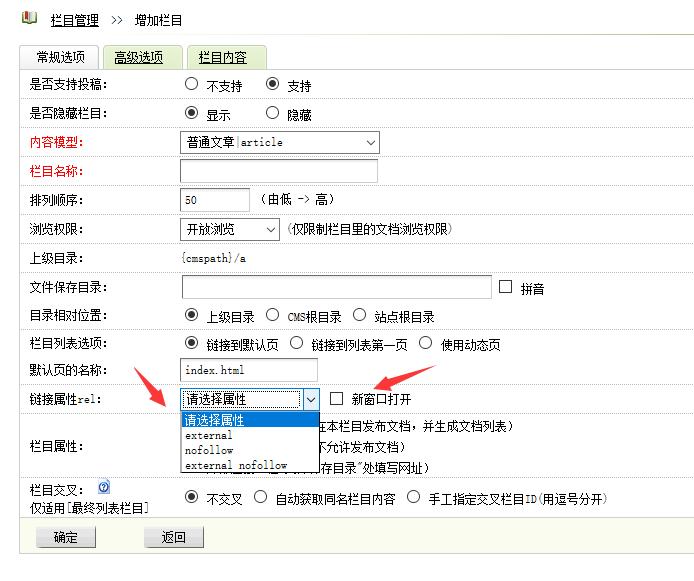This screenshot has width=694, height=581.
Task: Select 不支持 for 是否支持投稿
Action: point(191,84)
